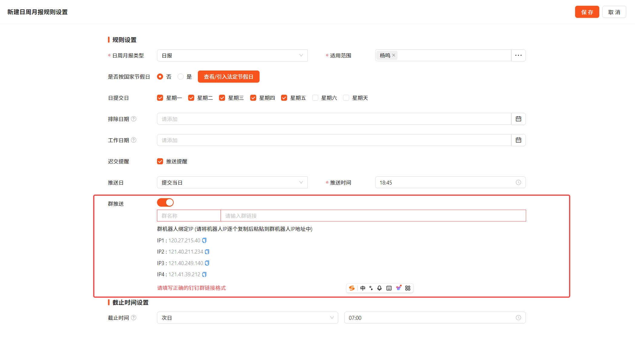This screenshot has width=635, height=364.
Task: Remove 杨鸣 tag from 适用范围
Action: pos(394,55)
